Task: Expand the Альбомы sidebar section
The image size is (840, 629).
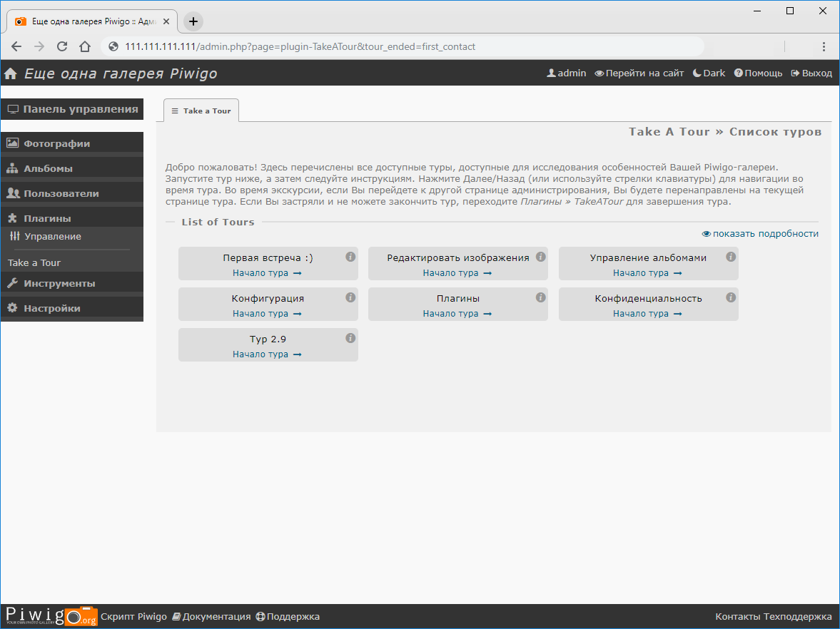Action: tap(48, 169)
